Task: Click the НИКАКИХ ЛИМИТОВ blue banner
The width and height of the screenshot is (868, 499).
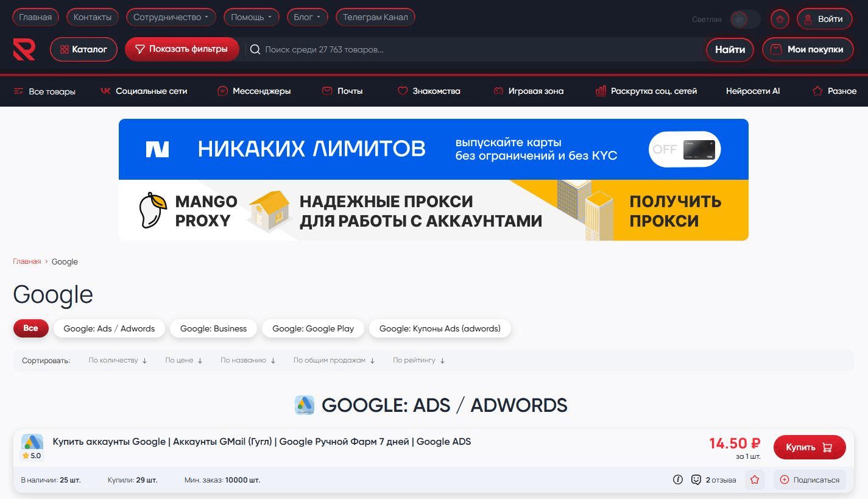Action: 434,149
